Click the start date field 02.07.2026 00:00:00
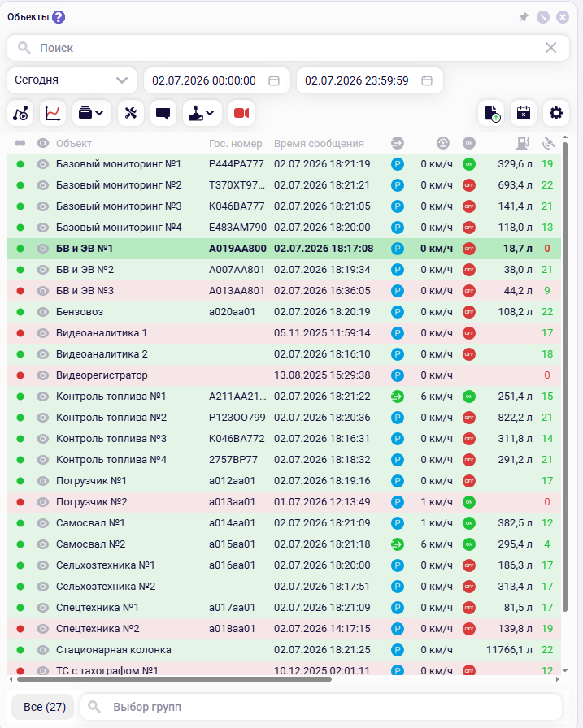Screen dimensions: 583x728 pos(217,80)
